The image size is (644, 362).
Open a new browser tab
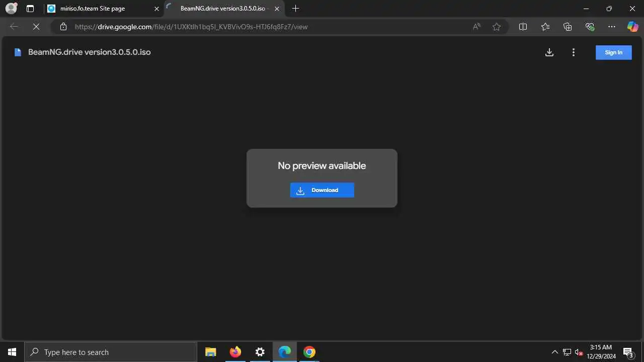295,9
